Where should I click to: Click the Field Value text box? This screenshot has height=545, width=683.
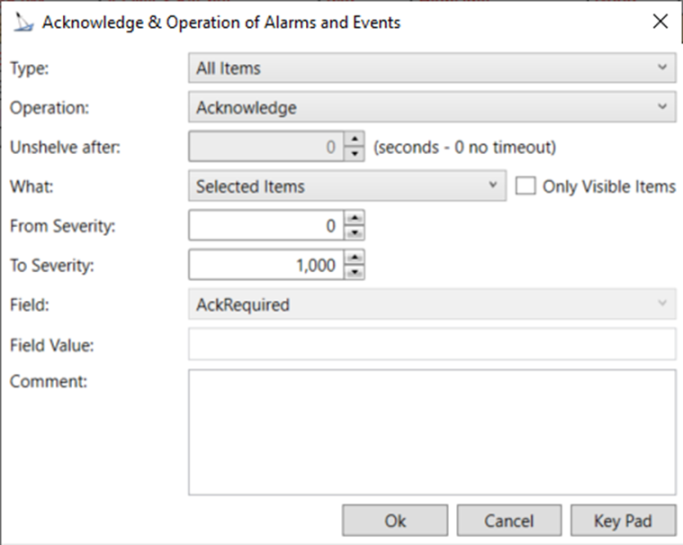(x=431, y=344)
